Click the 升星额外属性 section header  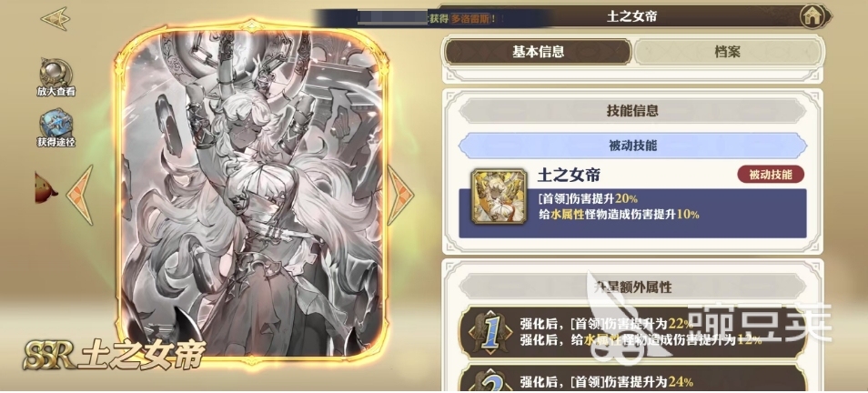point(632,287)
